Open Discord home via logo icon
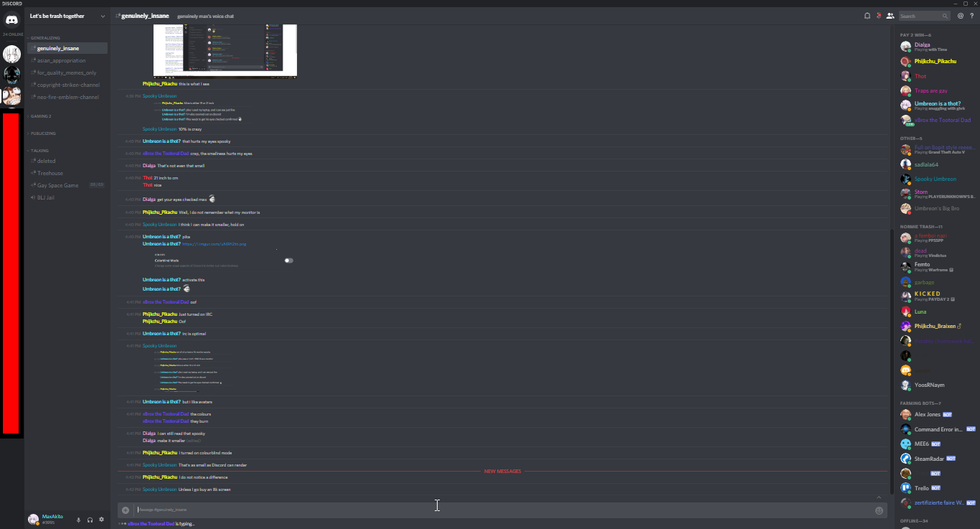Screen dimensions: 980x529 pos(11,19)
